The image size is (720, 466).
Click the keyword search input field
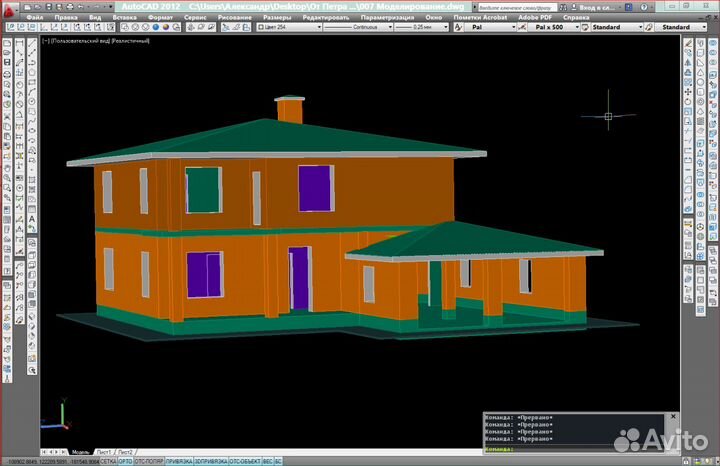point(517,7)
